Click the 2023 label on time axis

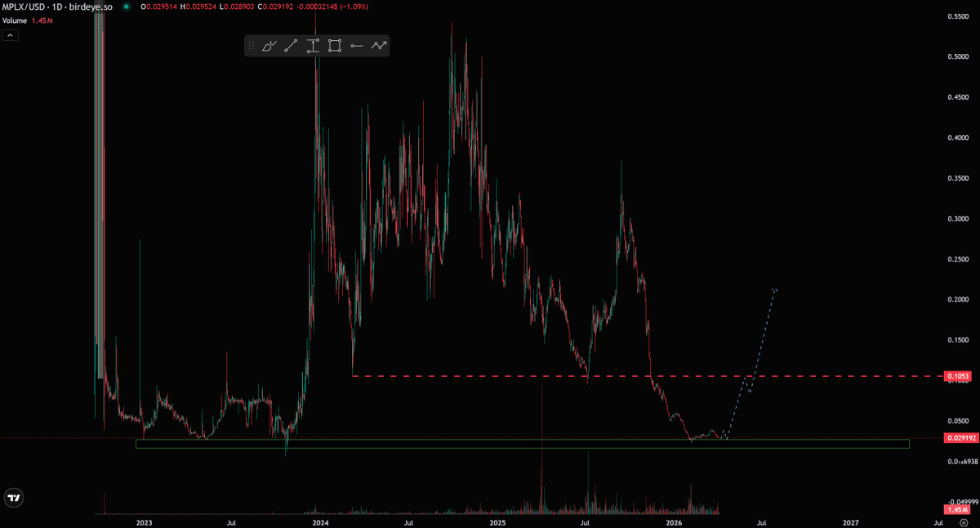(x=145, y=521)
